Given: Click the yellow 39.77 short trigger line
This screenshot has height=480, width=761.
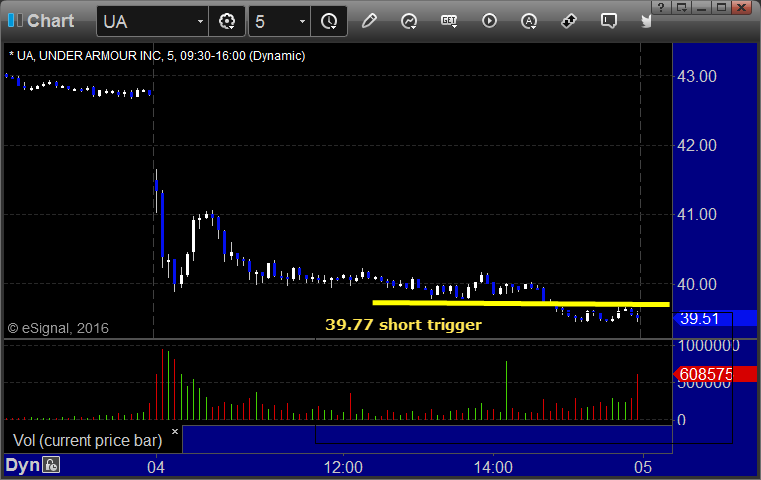Looking at the screenshot, I should (x=521, y=304).
